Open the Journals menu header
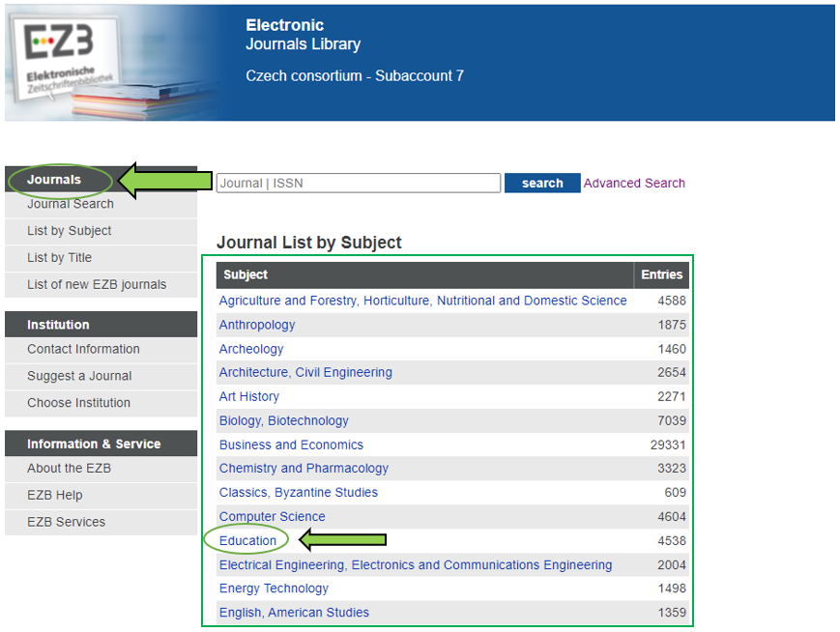The height and width of the screenshot is (632, 840). [x=54, y=180]
